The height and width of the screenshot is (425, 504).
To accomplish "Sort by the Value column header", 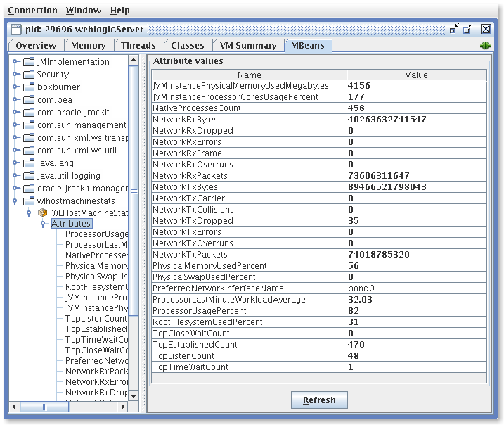I will click(417, 75).
